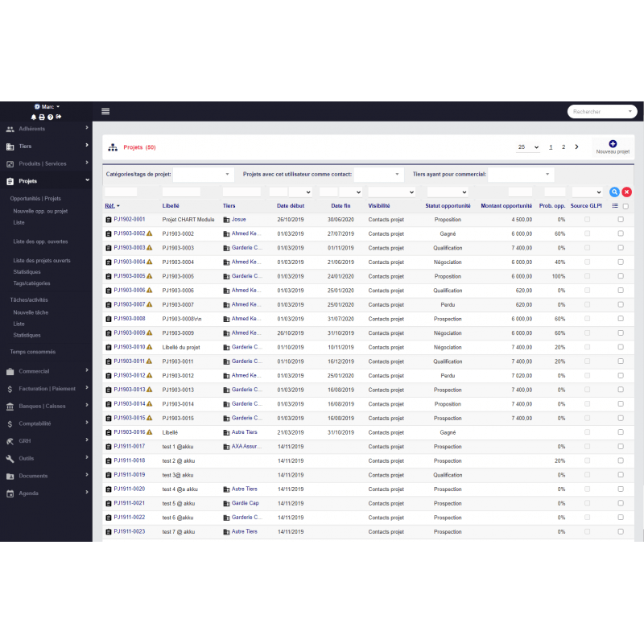Click the blue search filter button
Image resolution: width=644 pixels, height=644 pixels.
[x=614, y=192]
